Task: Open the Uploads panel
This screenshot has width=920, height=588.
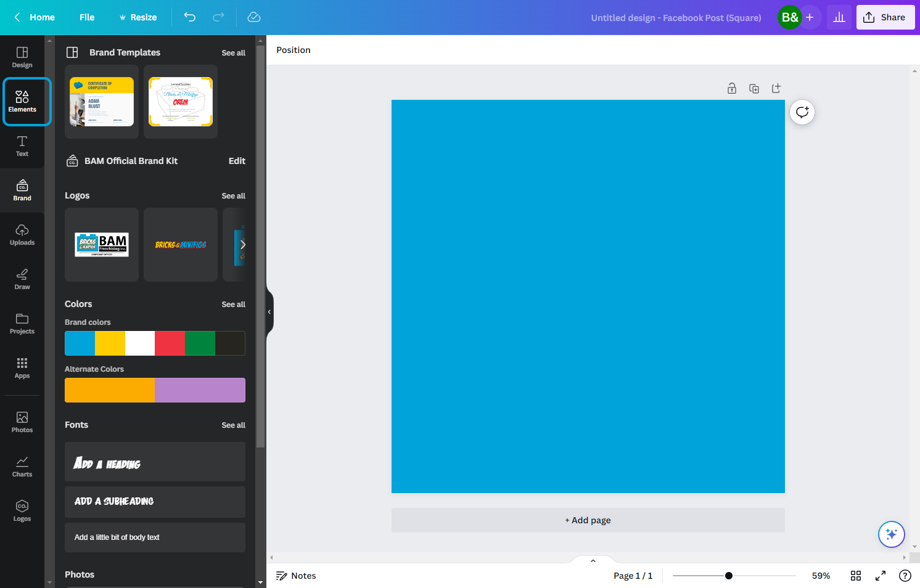Action: click(x=22, y=235)
